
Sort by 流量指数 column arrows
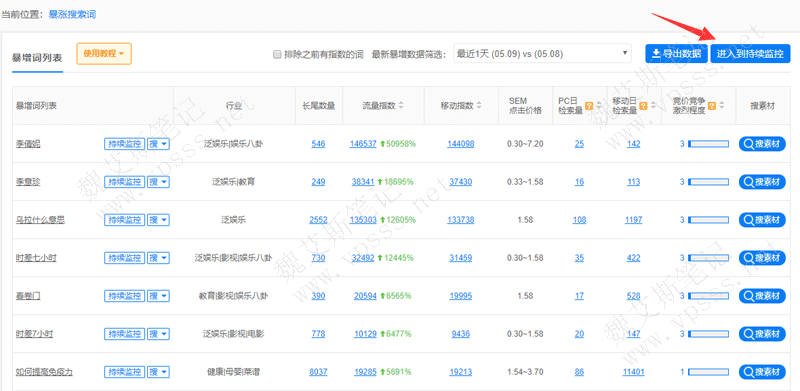[401, 106]
